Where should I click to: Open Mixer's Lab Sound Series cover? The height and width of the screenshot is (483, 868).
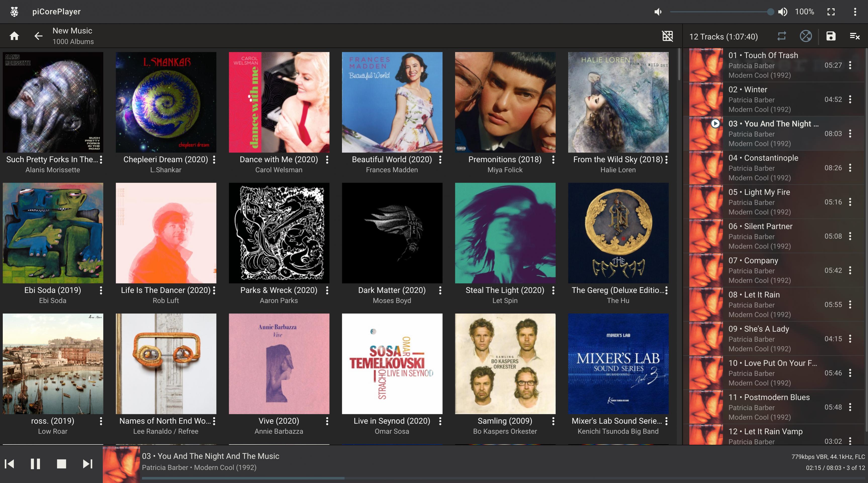pyautogui.click(x=618, y=364)
